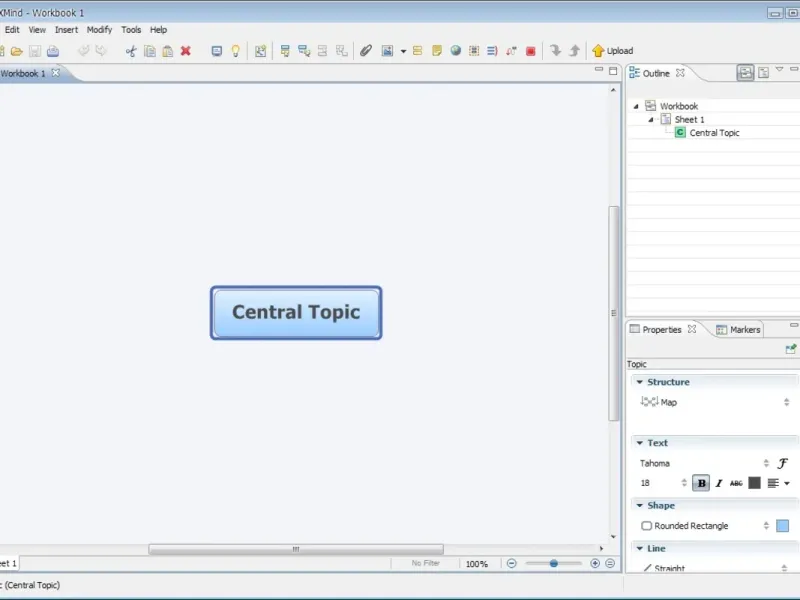Zoom out with the minus icon

click(512, 563)
